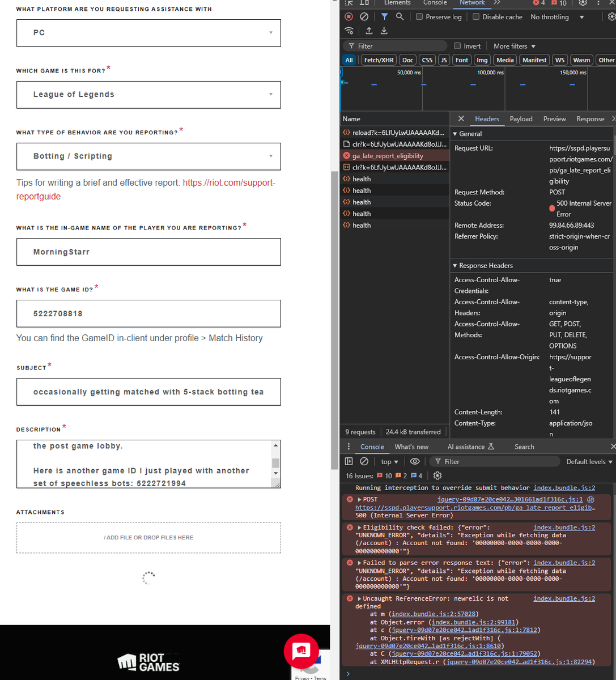Open the Response tab
This screenshot has width=616, height=680.
[590, 119]
